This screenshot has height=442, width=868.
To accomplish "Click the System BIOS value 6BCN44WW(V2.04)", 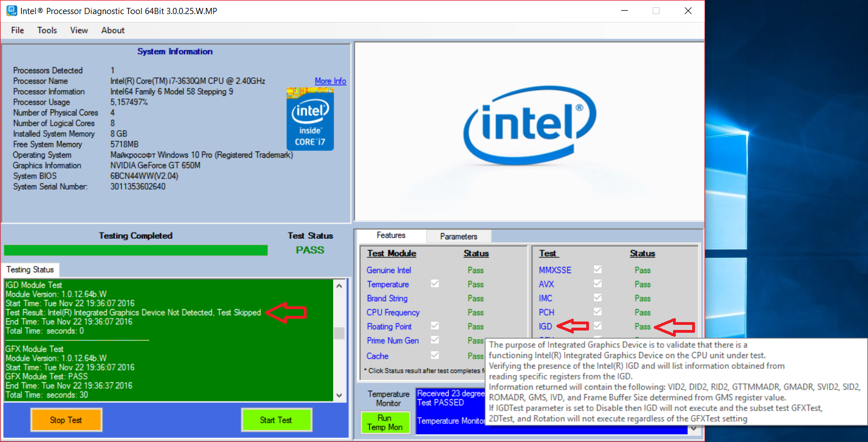I will 144,176.
